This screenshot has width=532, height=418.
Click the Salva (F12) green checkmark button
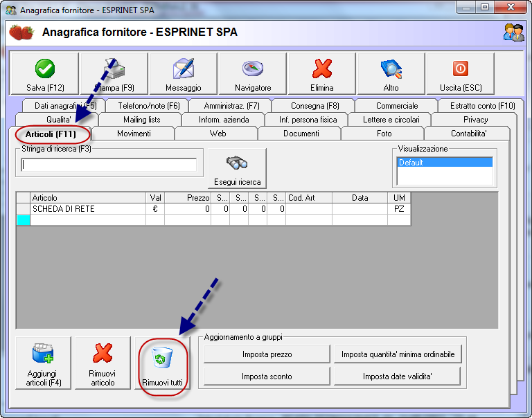pos(45,73)
